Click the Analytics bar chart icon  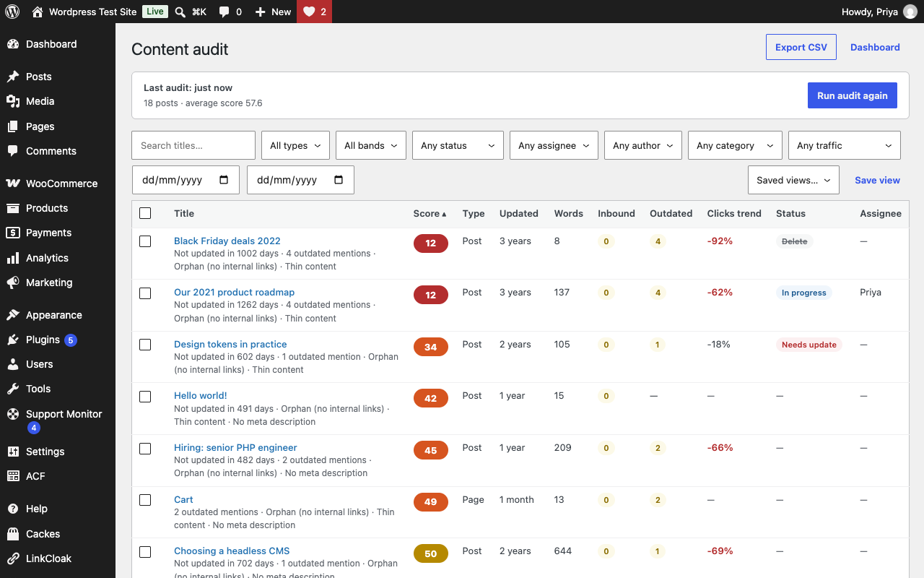[x=13, y=258]
